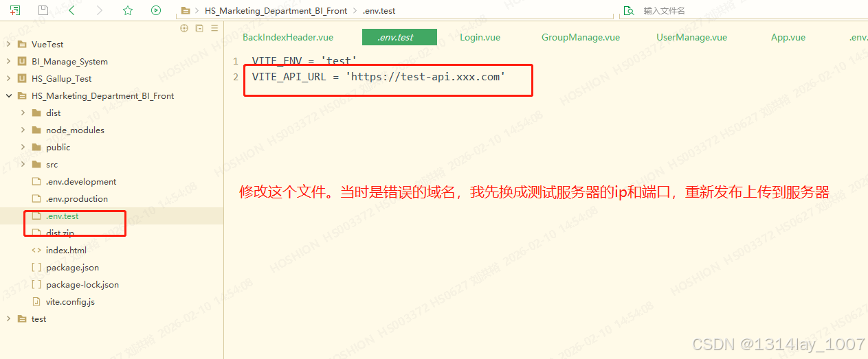
Task: Switch to the Login.vue tab
Action: click(480, 37)
